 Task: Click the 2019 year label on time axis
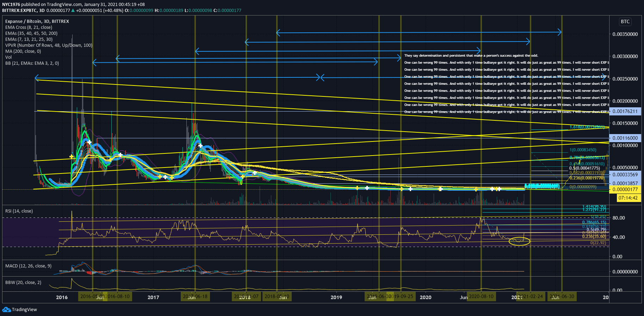pyautogui.click(x=336, y=297)
